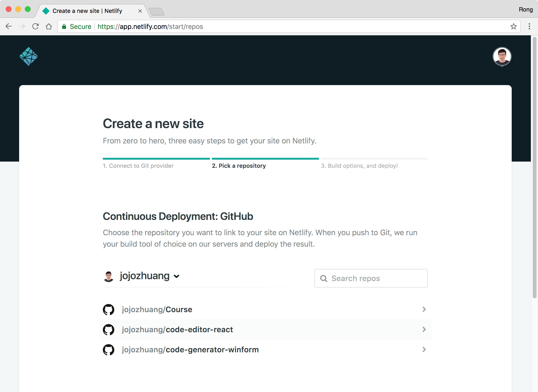Go to step 1 Connect to Git provider
The height and width of the screenshot is (392, 538).
click(x=138, y=166)
